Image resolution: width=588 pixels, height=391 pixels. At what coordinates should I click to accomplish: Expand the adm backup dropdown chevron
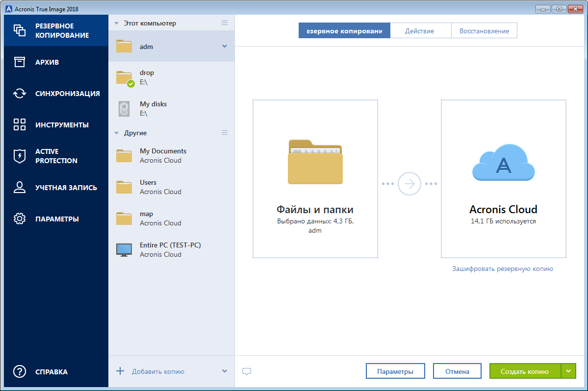pos(225,46)
